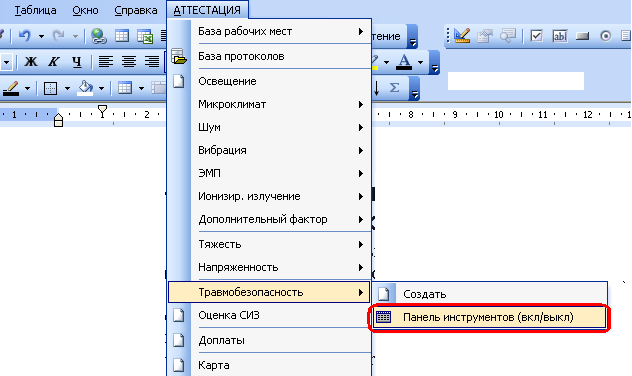
Task: Open the Таблица menu
Action: (35, 10)
